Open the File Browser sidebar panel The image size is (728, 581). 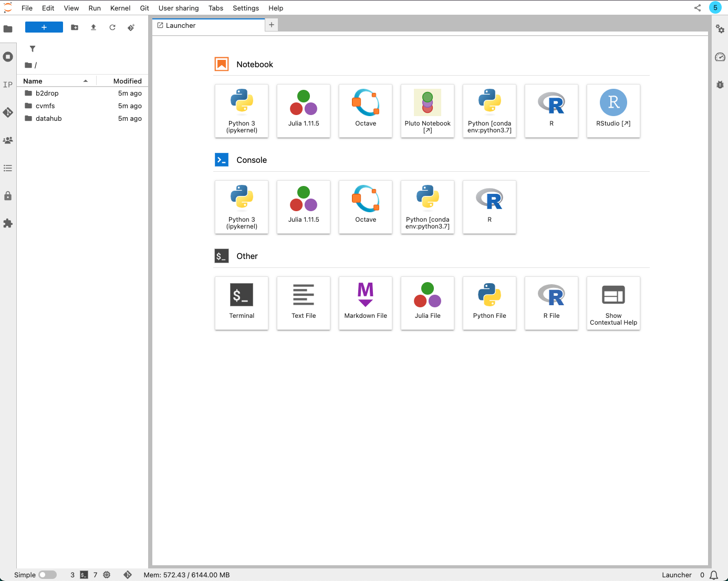[8, 29]
